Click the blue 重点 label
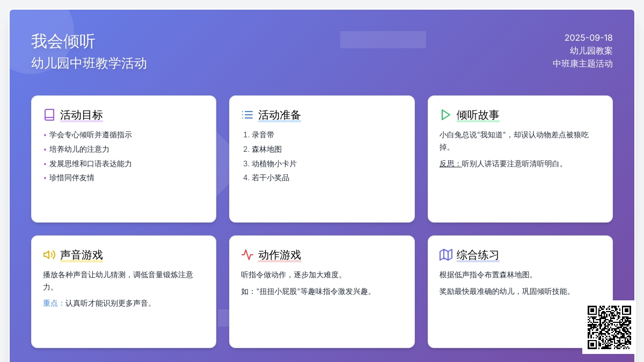 tap(53, 303)
